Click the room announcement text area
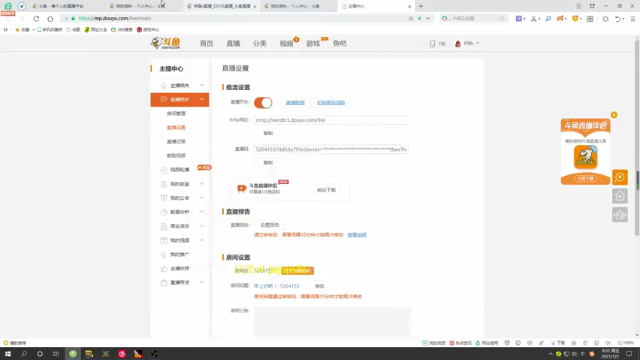This screenshot has height=360, width=640. [x=332, y=322]
